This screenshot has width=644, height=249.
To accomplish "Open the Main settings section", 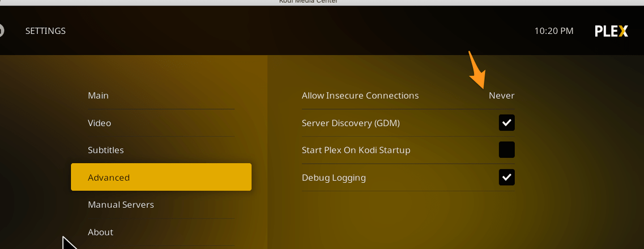I will pos(161,96).
